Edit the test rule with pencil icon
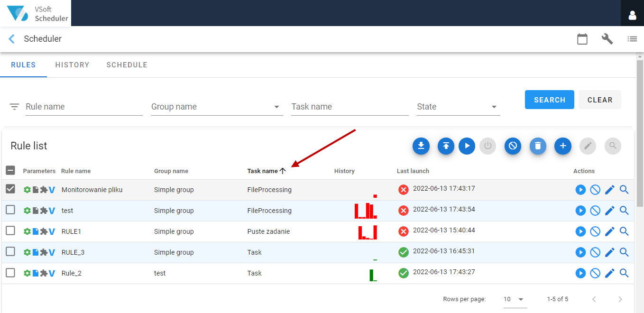644x313 pixels. pyautogui.click(x=610, y=211)
